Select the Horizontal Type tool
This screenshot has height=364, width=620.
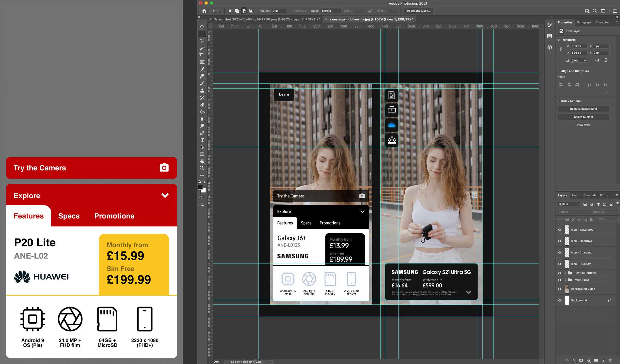(202, 140)
